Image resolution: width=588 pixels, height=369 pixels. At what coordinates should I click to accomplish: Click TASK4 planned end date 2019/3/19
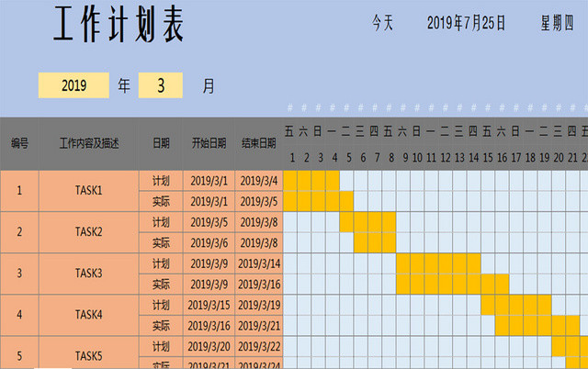259,305
